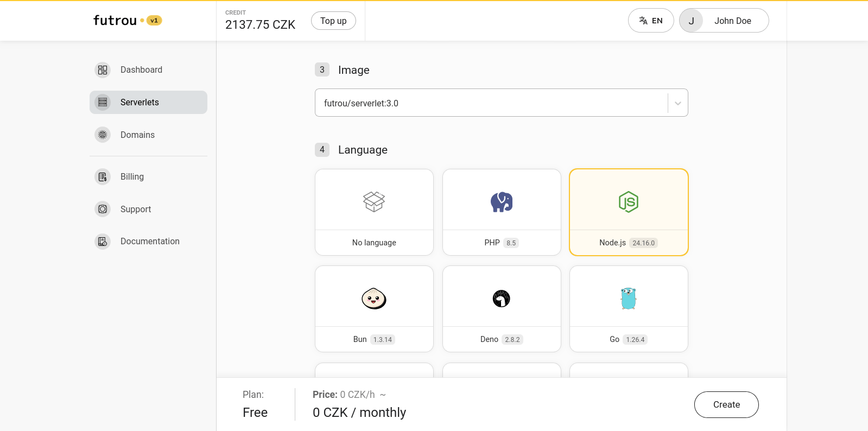Click the Node.js hexagon logo
Image resolution: width=868 pixels, height=431 pixels.
(x=629, y=202)
